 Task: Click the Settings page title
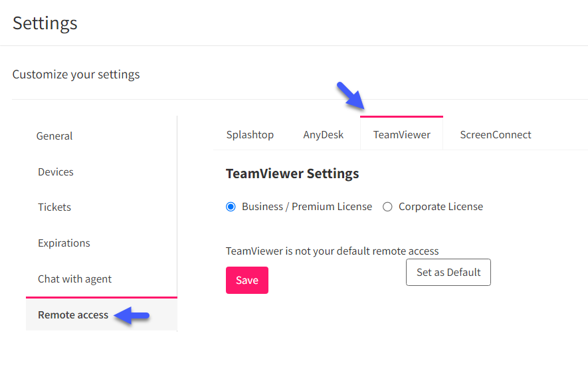[x=45, y=23]
